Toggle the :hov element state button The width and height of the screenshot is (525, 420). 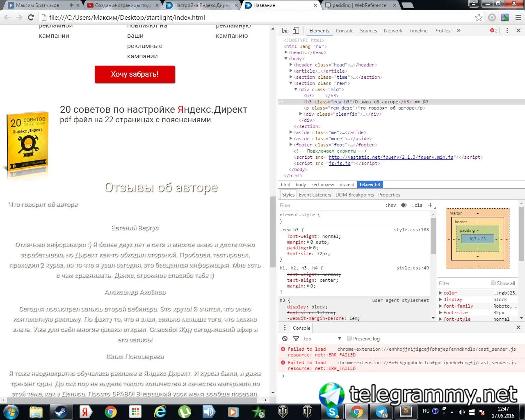pyautogui.click(x=390, y=205)
